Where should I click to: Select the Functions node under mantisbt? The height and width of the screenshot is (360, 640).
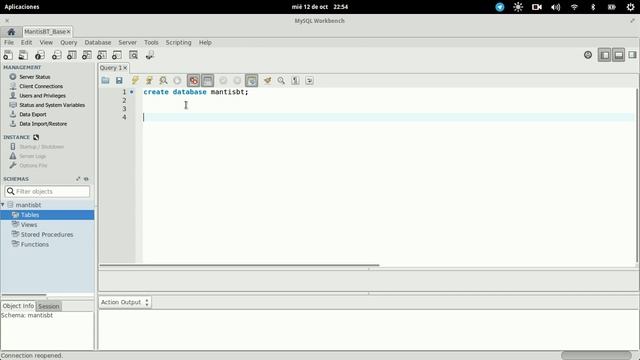(35, 244)
